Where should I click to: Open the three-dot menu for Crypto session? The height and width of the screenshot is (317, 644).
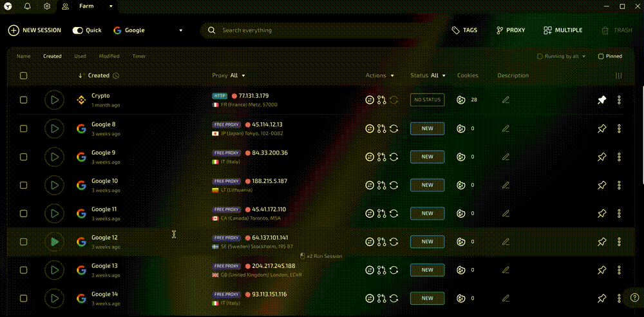click(x=619, y=100)
